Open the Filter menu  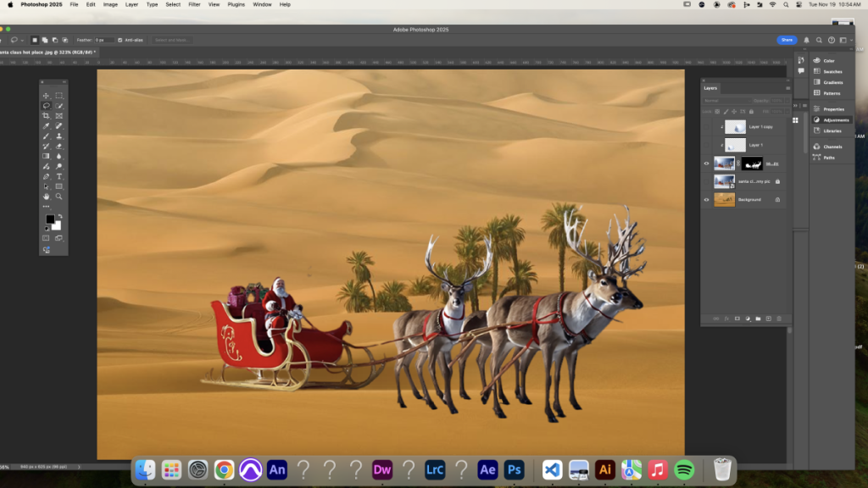(194, 4)
